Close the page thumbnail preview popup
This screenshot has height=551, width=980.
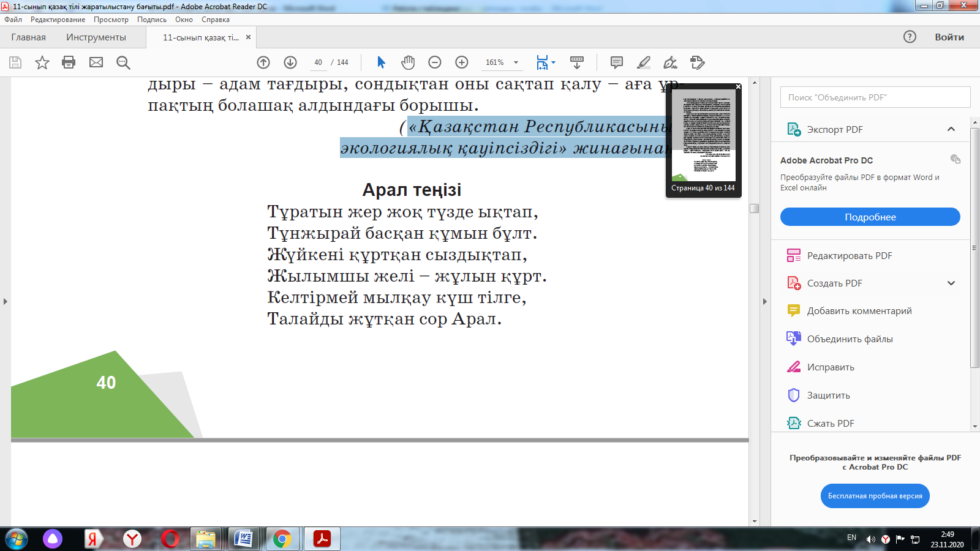point(738,87)
